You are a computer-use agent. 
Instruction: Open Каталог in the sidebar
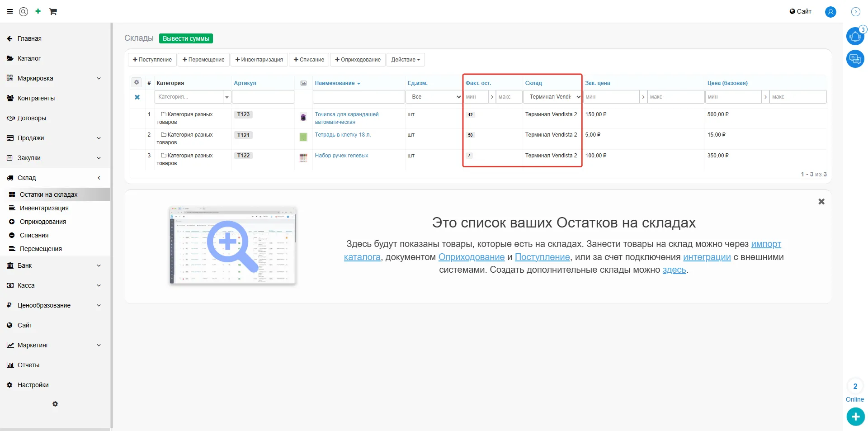tap(29, 58)
